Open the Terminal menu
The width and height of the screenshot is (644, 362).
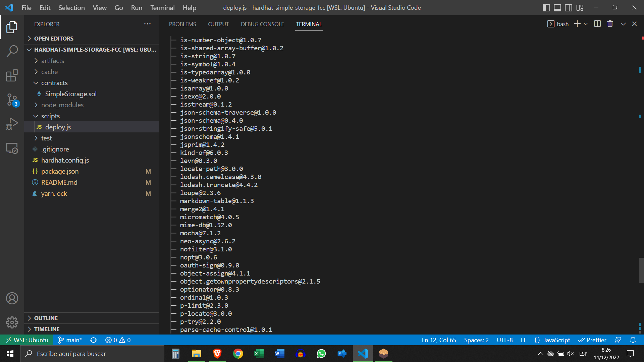(162, 7)
